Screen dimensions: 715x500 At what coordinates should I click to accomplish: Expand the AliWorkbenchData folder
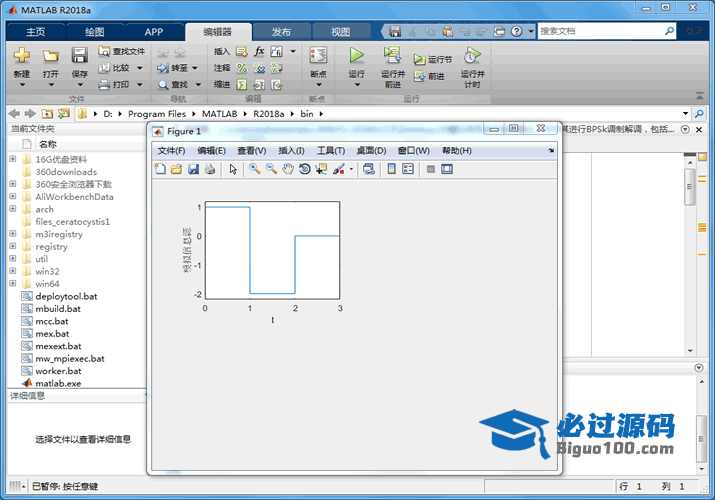(x=13, y=196)
